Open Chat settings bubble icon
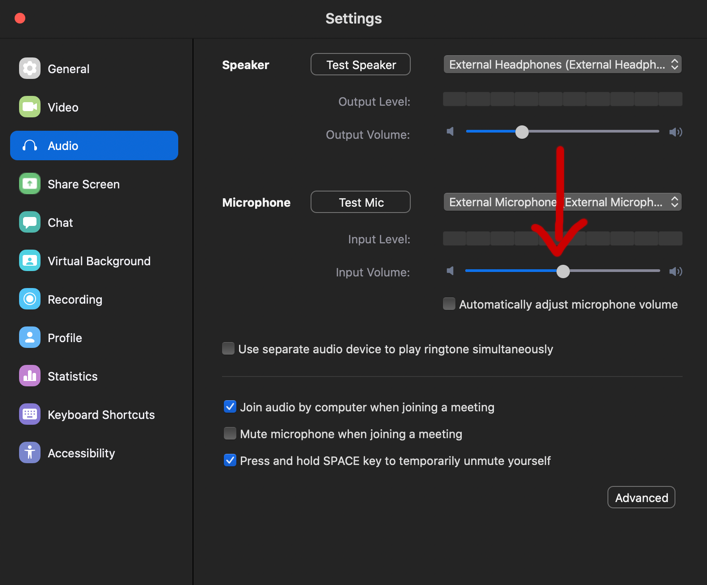This screenshot has height=585, width=707. point(30,222)
